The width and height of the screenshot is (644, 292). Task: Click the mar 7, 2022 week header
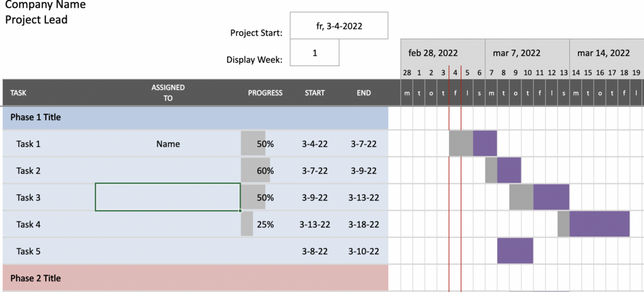pyautogui.click(x=517, y=53)
